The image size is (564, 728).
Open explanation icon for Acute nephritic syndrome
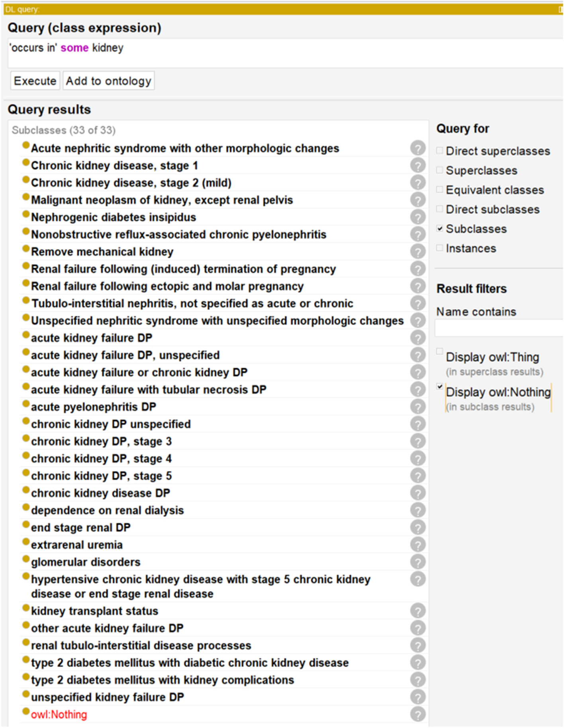tap(418, 148)
